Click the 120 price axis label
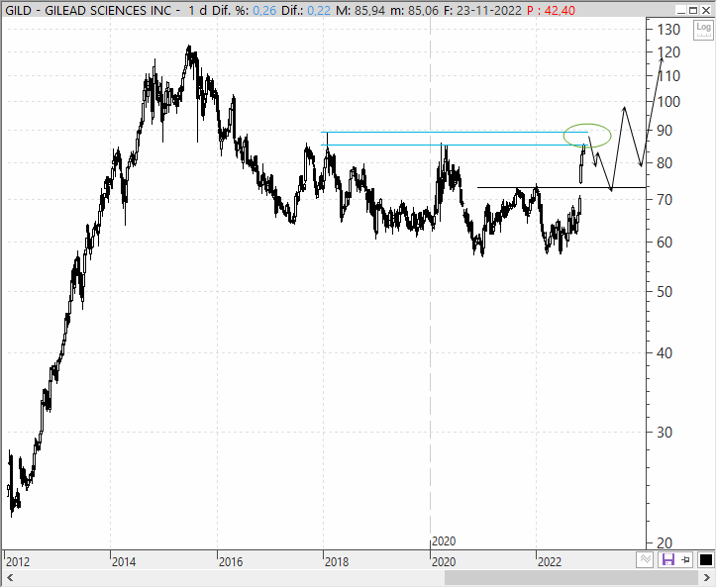Viewport: 717px width, 588px height. point(668,52)
